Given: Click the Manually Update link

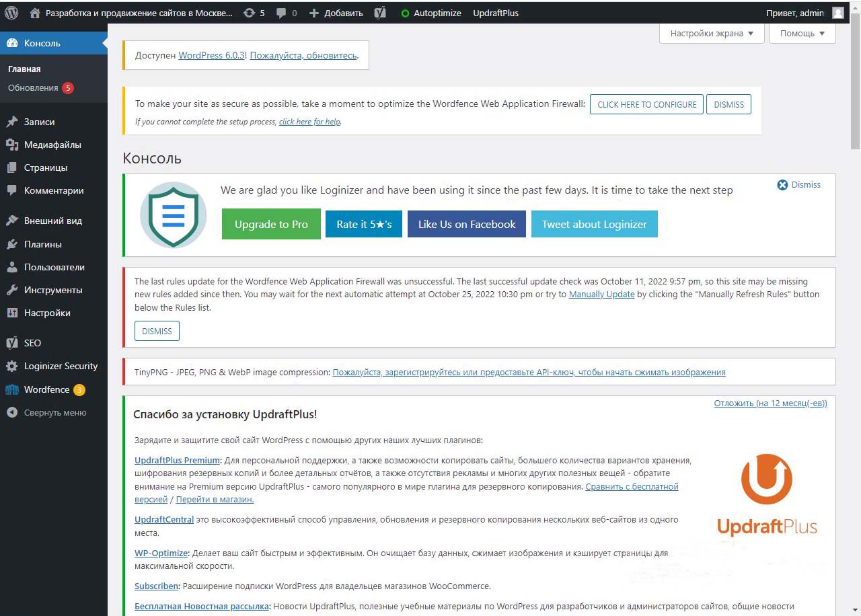Looking at the screenshot, I should (601, 295).
